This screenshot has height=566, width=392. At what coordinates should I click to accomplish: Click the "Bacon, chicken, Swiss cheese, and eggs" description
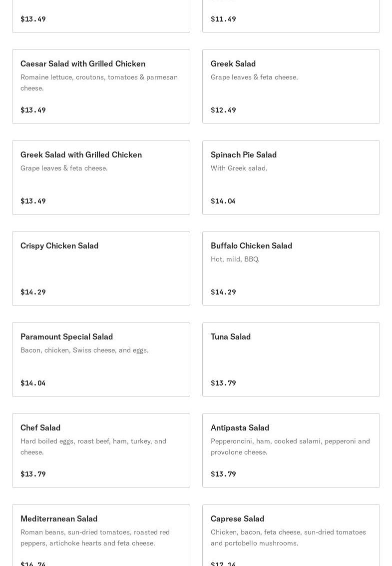pyautogui.click(x=84, y=350)
